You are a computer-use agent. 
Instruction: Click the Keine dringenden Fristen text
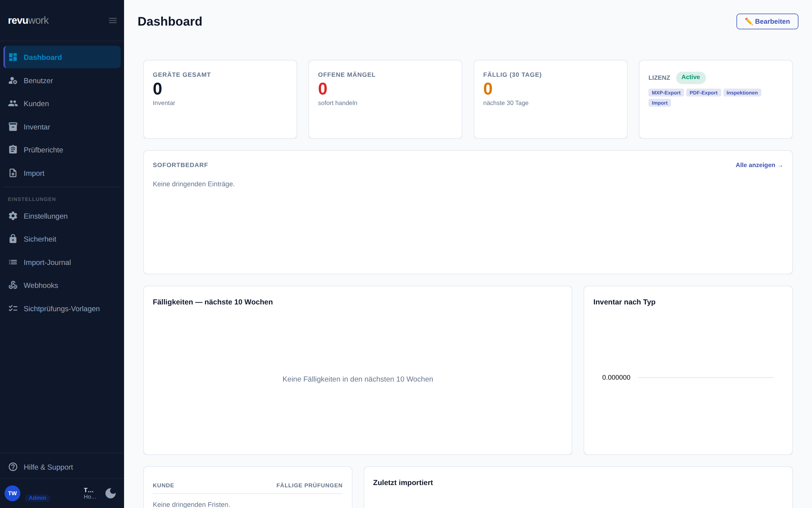(x=191, y=504)
